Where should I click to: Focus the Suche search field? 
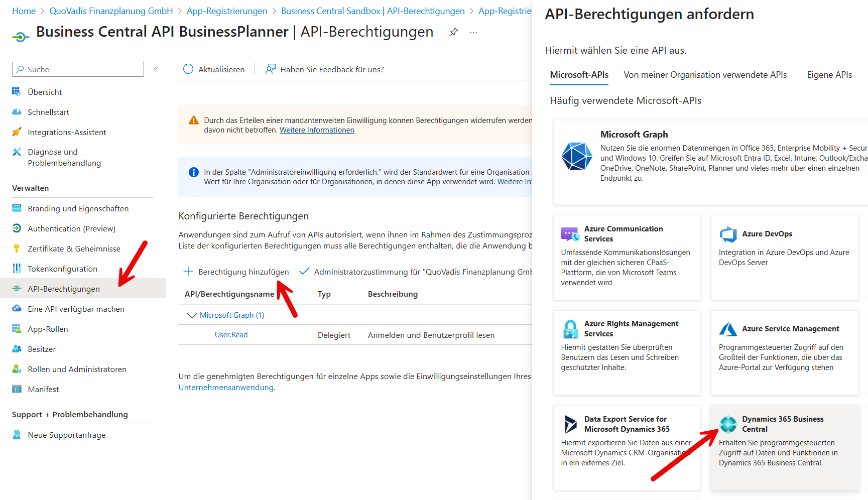click(78, 69)
